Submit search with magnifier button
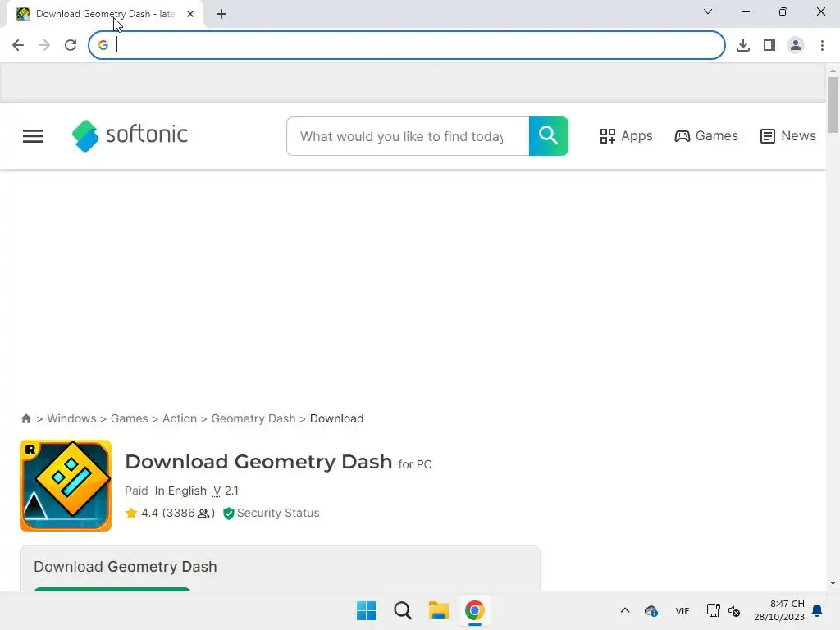 [x=549, y=136]
